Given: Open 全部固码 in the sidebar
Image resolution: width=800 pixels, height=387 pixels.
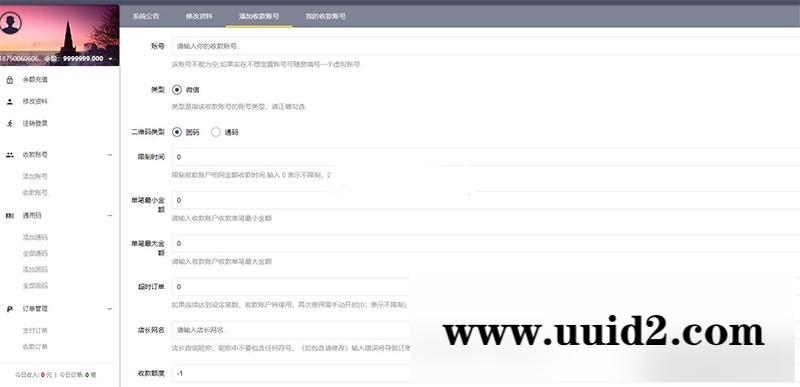Looking at the screenshot, I should point(35,286).
